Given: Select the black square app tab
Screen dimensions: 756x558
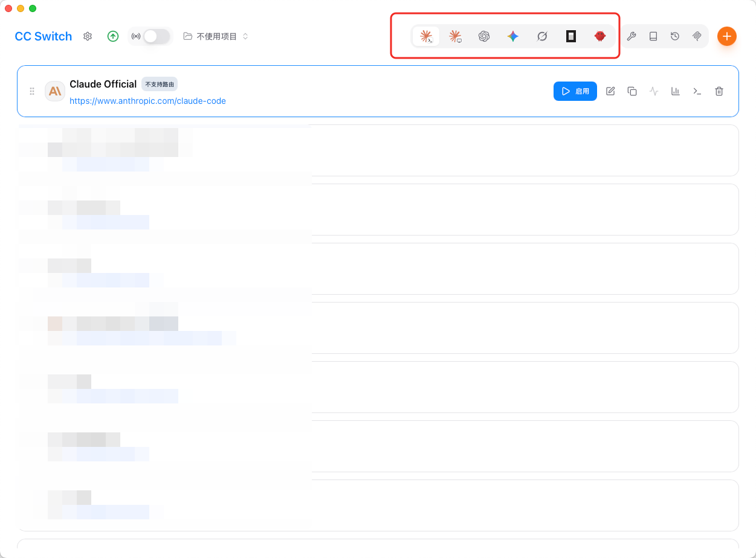Looking at the screenshot, I should pyautogui.click(x=571, y=36).
